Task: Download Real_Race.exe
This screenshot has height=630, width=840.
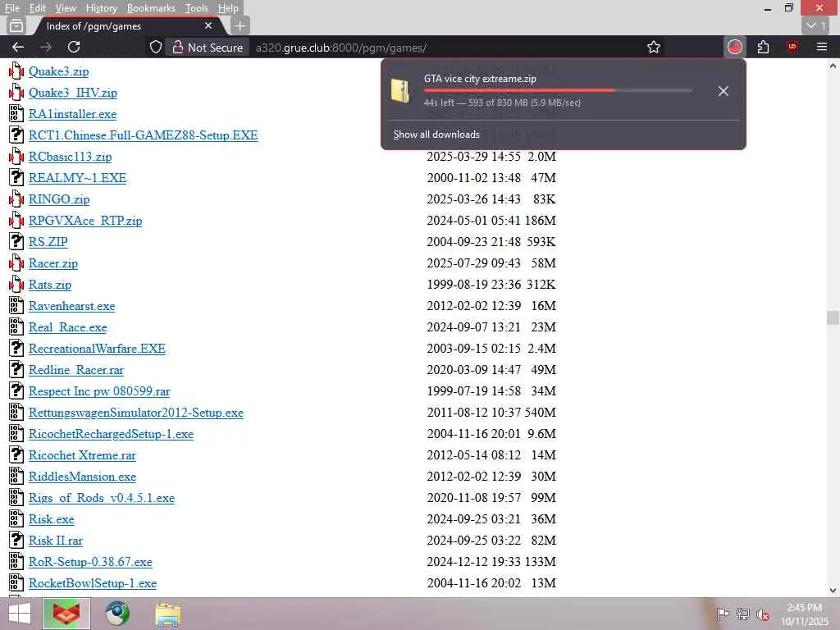Action: [x=68, y=326]
